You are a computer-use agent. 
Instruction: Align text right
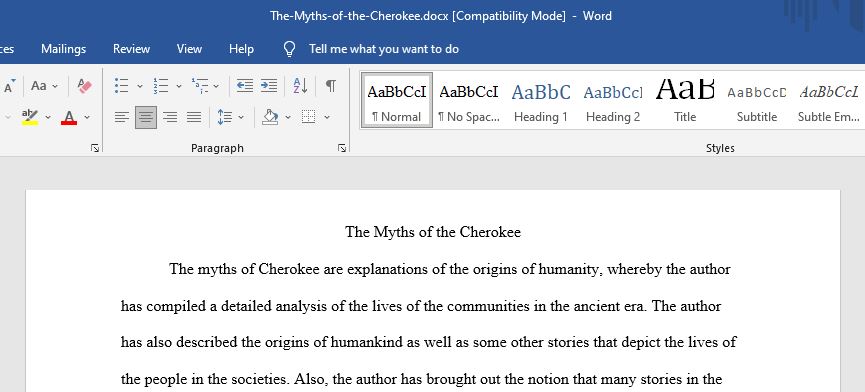[170, 117]
